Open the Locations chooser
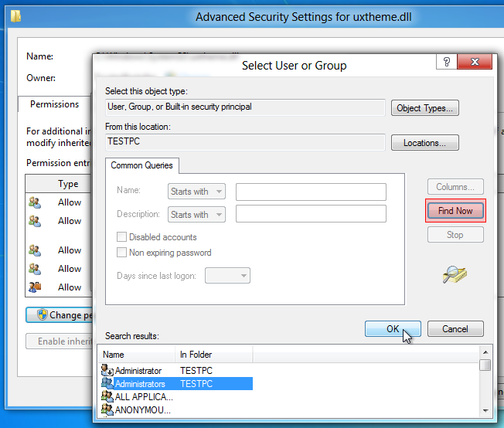This screenshot has height=428, width=504. point(424,143)
